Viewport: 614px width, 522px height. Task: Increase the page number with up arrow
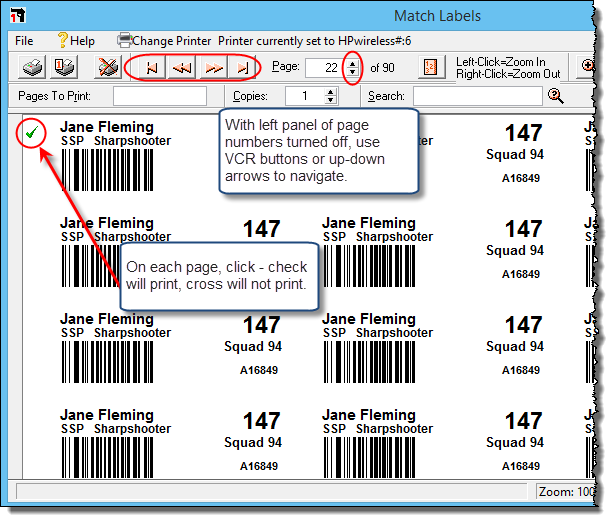pos(352,63)
